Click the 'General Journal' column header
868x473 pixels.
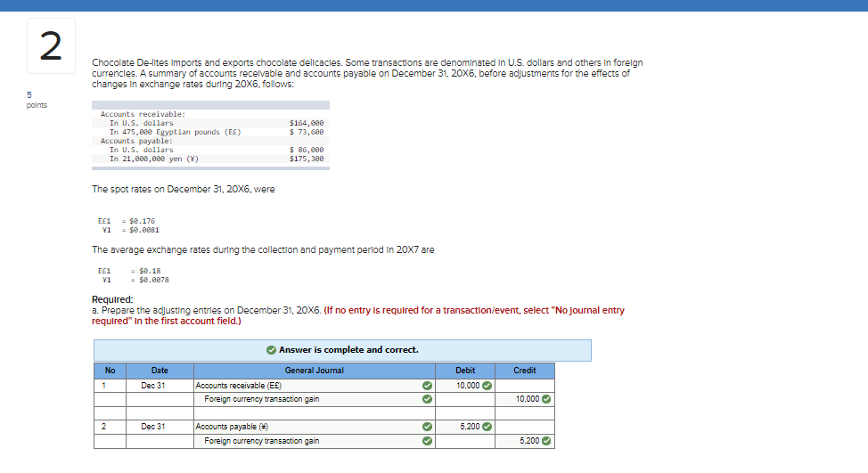[315, 371]
